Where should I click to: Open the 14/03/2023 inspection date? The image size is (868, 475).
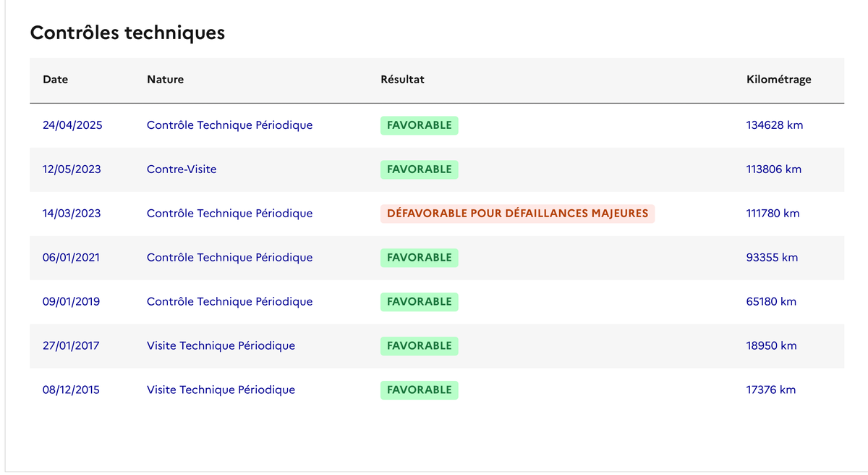[72, 214]
